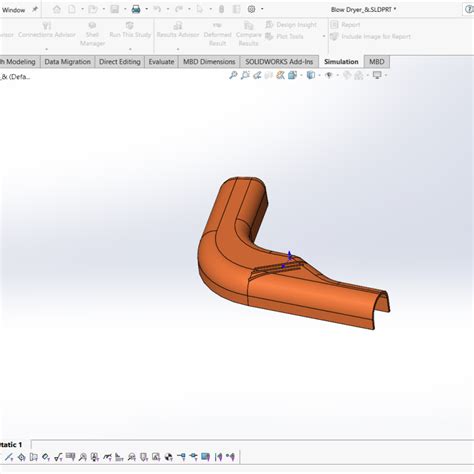Switch to Direct Editing tab
The height and width of the screenshot is (474, 474).
coord(120,62)
